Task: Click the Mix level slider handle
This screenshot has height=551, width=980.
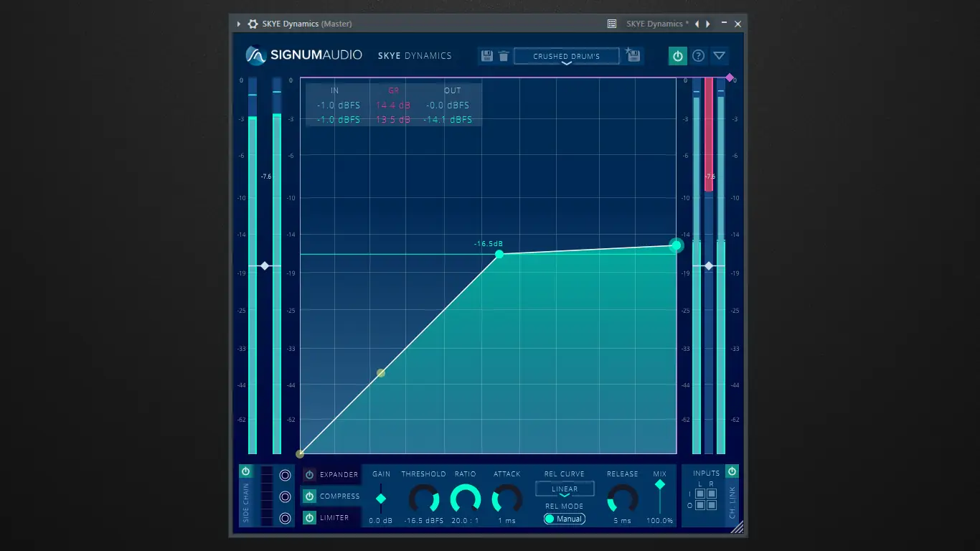Action: [x=660, y=484]
